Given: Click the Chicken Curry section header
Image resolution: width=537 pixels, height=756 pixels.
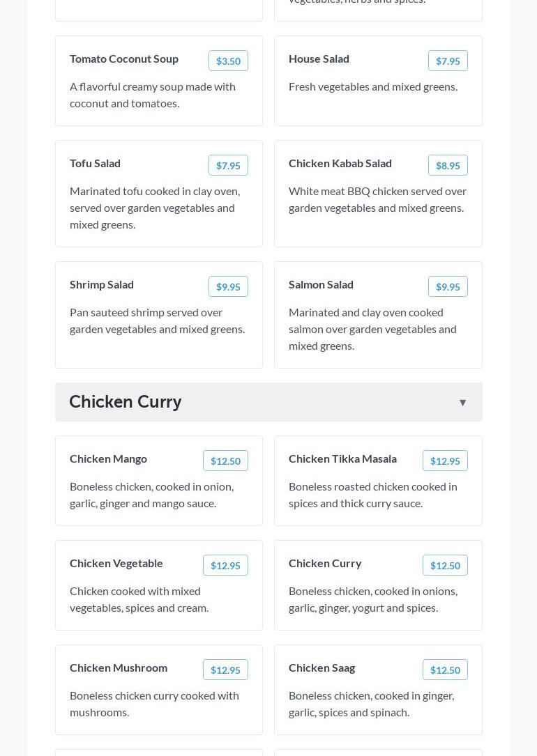Looking at the screenshot, I should point(126,401).
